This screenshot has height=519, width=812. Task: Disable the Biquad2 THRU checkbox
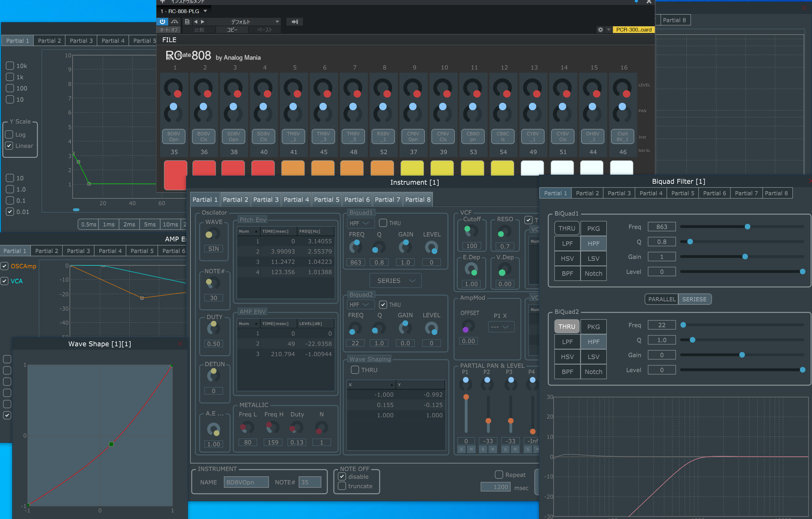[383, 305]
